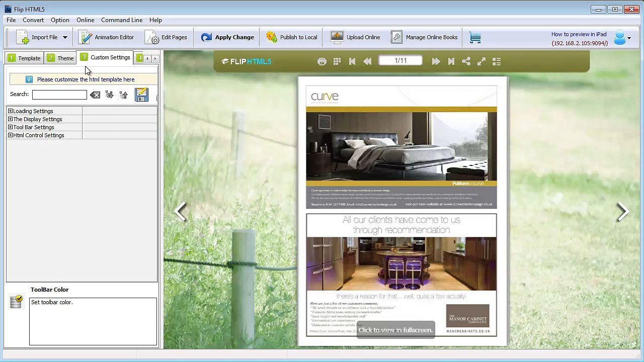This screenshot has height=362, width=644.
Task: Flip to previous page with left arrow
Action: [181, 212]
